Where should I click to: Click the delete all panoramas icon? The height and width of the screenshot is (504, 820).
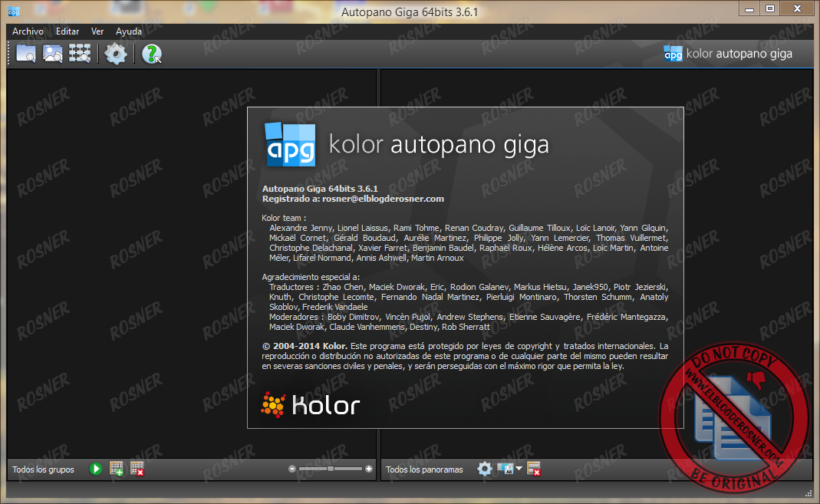[534, 469]
